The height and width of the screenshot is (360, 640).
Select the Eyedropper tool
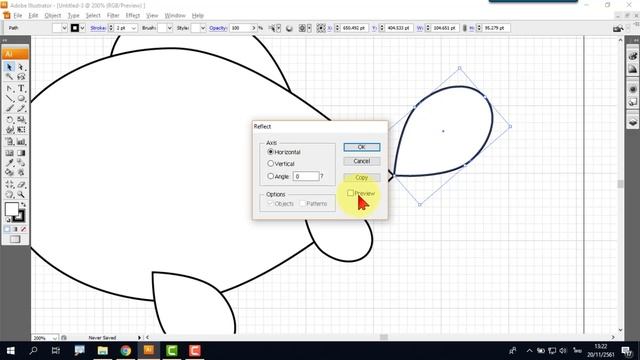click(x=9, y=163)
